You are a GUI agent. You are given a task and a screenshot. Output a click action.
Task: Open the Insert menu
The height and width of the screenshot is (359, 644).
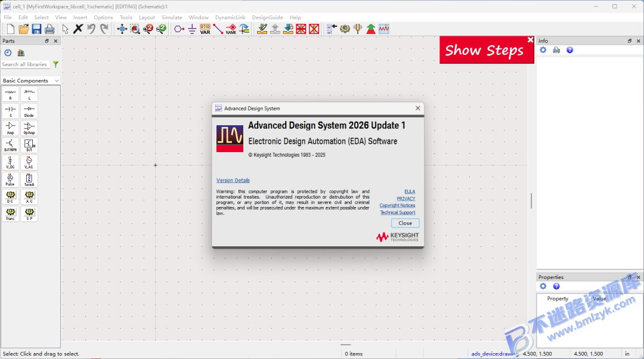tap(80, 17)
